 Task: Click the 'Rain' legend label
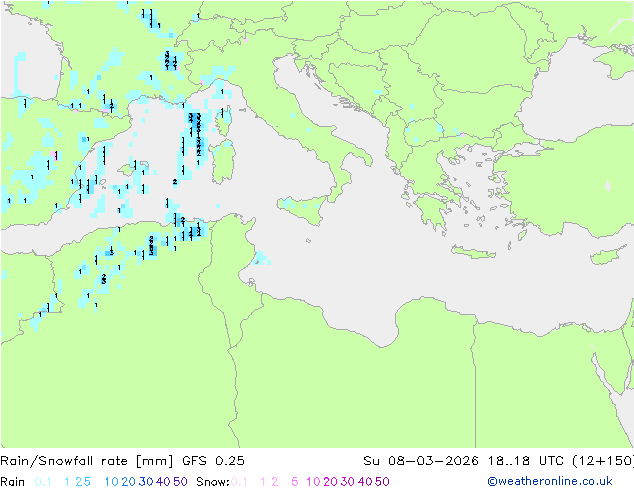[13, 482]
